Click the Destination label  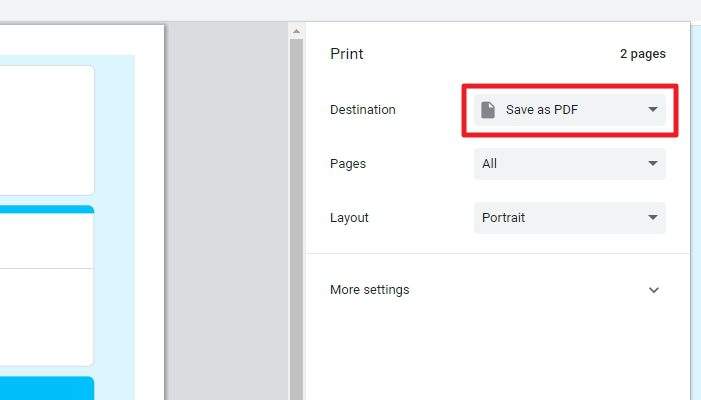tap(363, 110)
